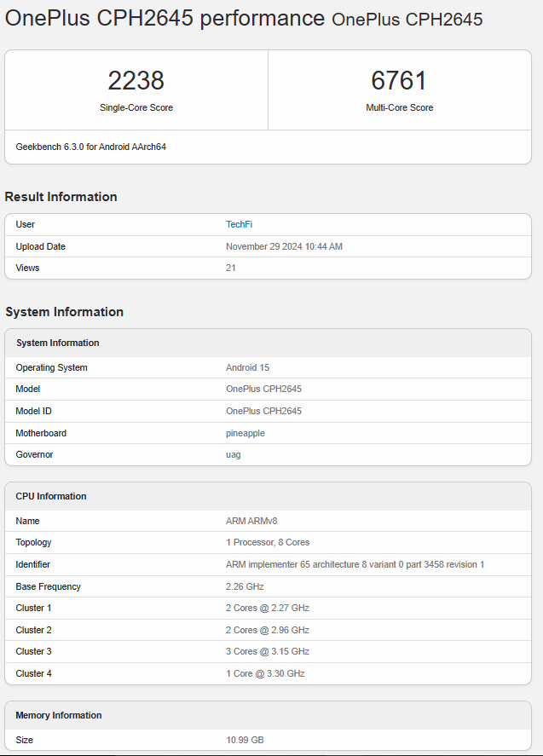The width and height of the screenshot is (543, 756).
Task: Select Cluster 4 value 1 Core @ 3.30 GHz
Action: [265, 673]
